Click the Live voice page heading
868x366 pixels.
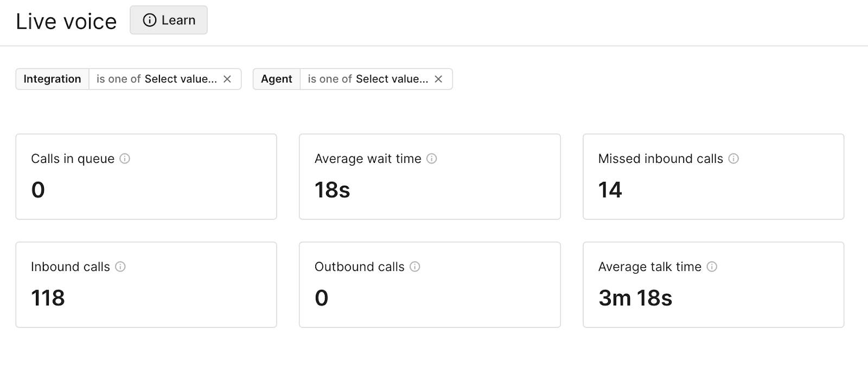click(x=66, y=21)
